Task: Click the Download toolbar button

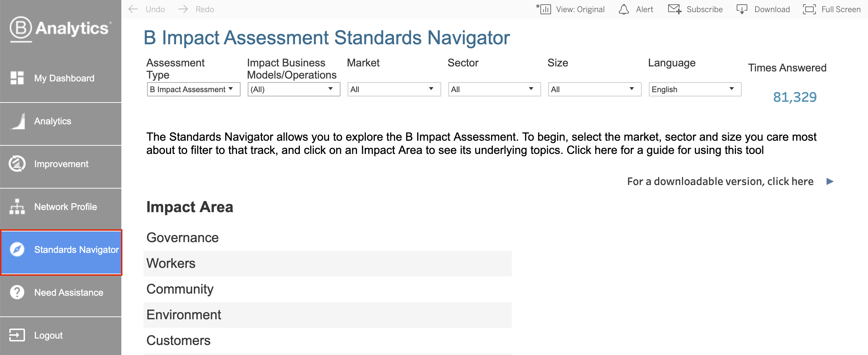Action: point(763,9)
